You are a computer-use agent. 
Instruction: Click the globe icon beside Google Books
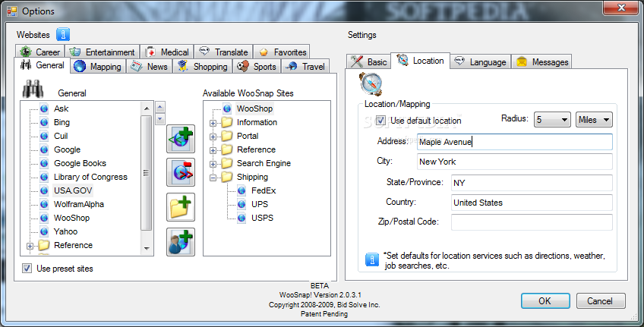tap(44, 163)
